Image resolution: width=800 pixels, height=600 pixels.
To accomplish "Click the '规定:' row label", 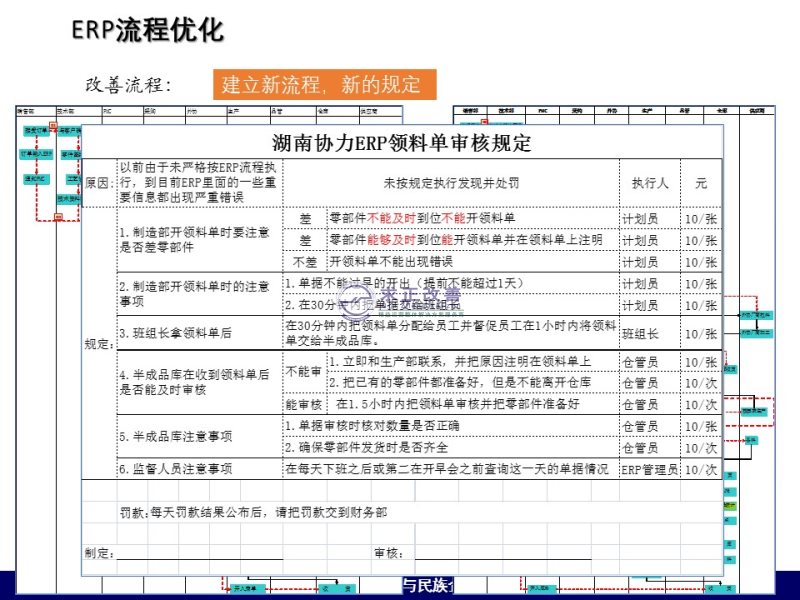I will [x=98, y=343].
